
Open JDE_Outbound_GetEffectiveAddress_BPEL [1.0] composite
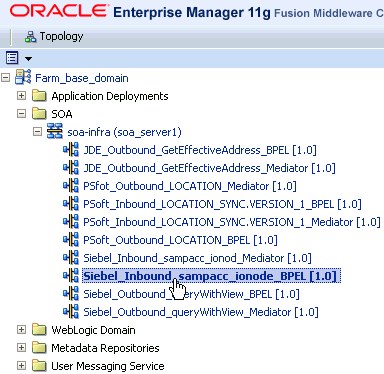(200, 150)
